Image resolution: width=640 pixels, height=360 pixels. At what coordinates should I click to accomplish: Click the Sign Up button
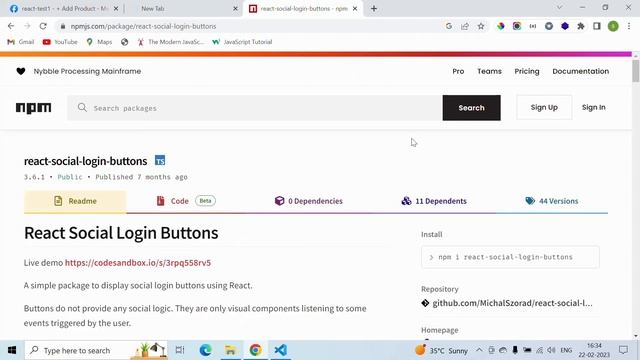click(544, 107)
